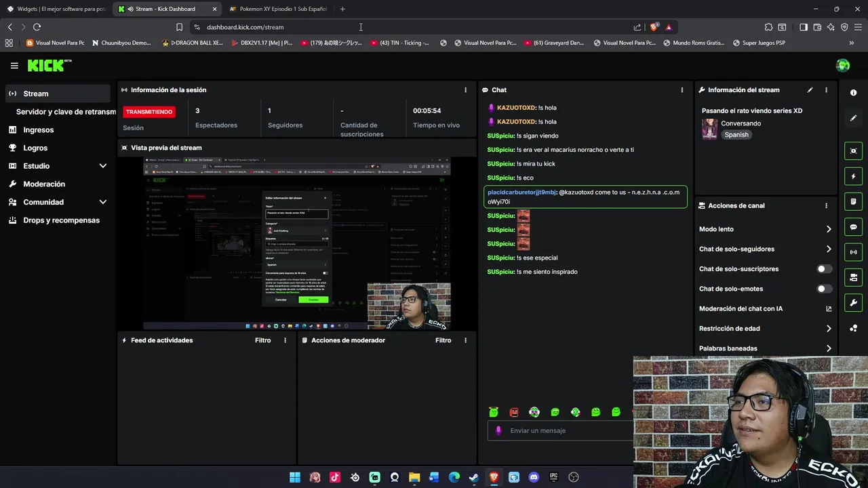Click the Conversando category thumbnail
This screenshot has width=868, height=488.
(709, 129)
